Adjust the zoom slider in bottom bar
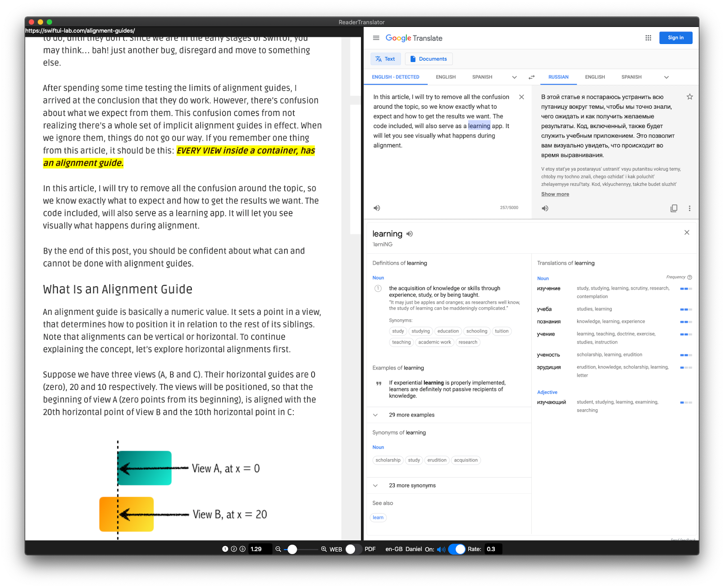Viewport: 724px width, 588px height. pos(301,549)
